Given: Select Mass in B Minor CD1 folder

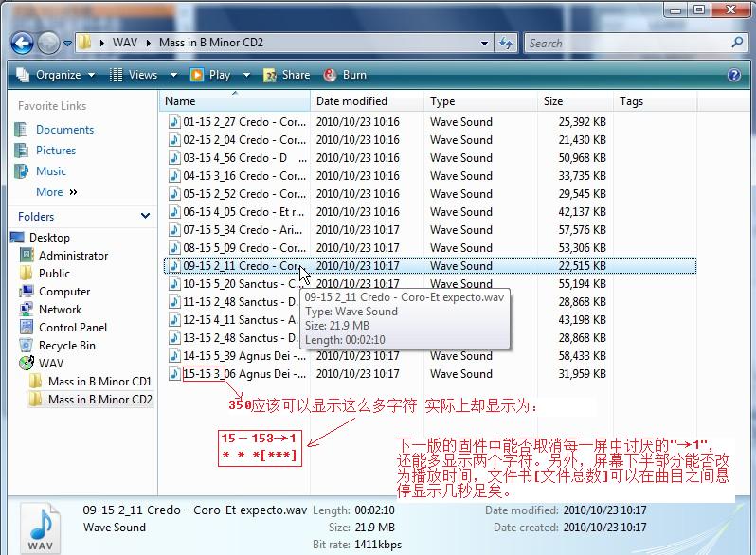Looking at the screenshot, I should (x=99, y=382).
